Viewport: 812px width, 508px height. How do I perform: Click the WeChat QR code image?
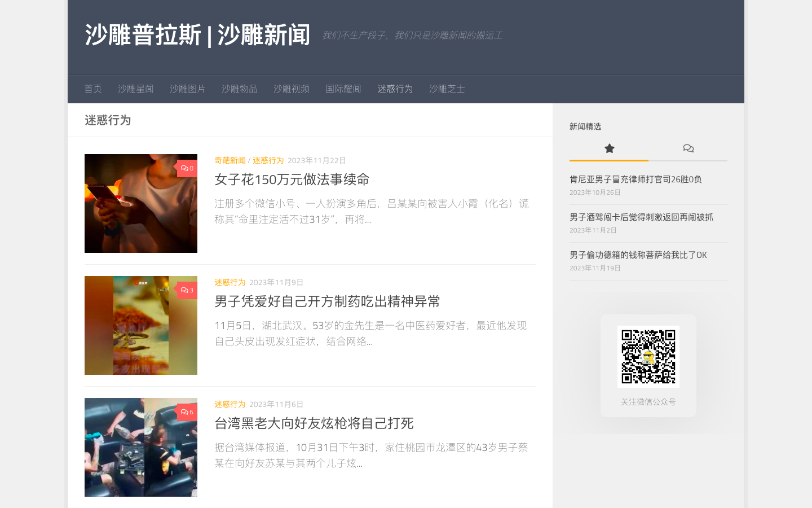tap(648, 356)
